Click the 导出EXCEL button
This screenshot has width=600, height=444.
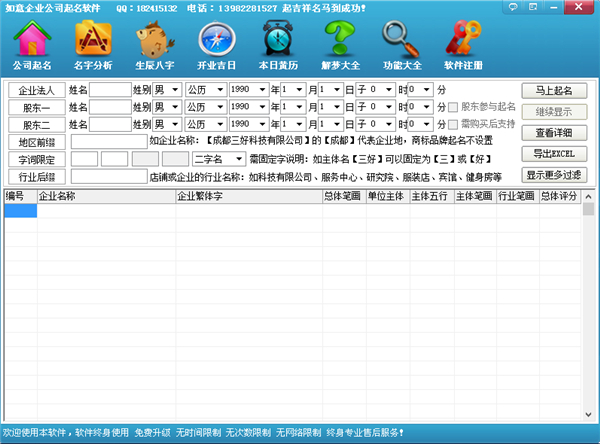(x=554, y=154)
